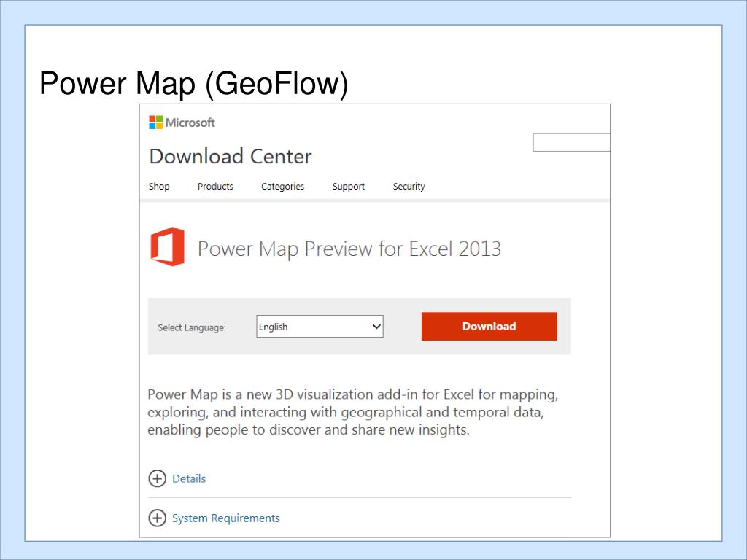
Task: Click Power Map Preview for Excel 2013 title
Action: pos(349,249)
